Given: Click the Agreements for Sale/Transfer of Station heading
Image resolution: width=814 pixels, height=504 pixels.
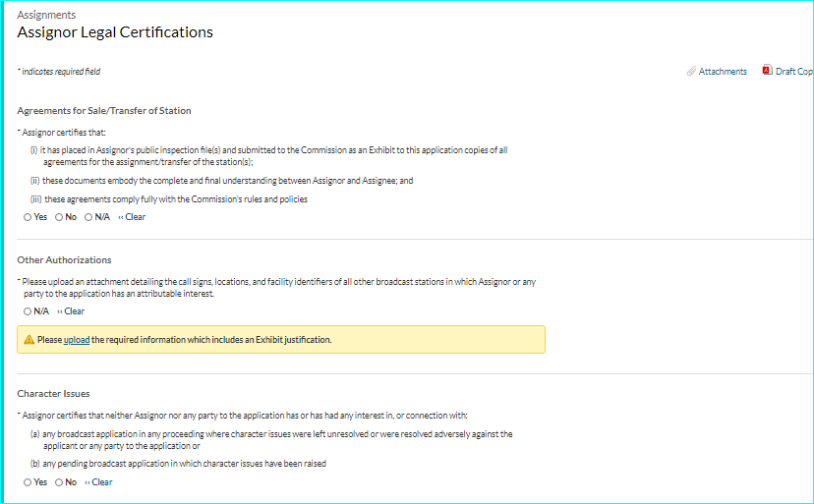Looking at the screenshot, I should (x=104, y=111).
